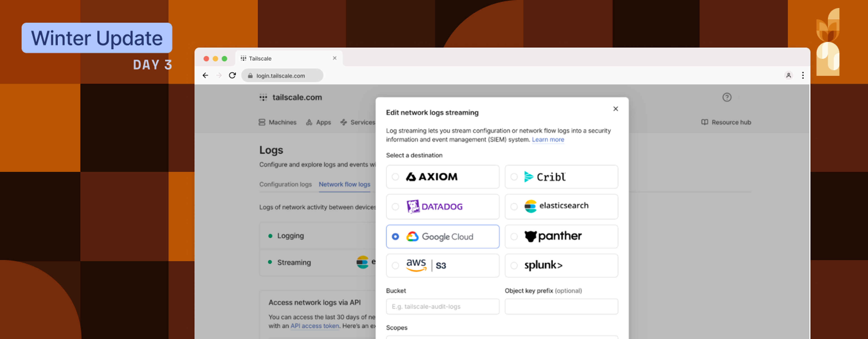Open the browser three-dot menu
This screenshot has height=339, width=868.
pos(803,75)
